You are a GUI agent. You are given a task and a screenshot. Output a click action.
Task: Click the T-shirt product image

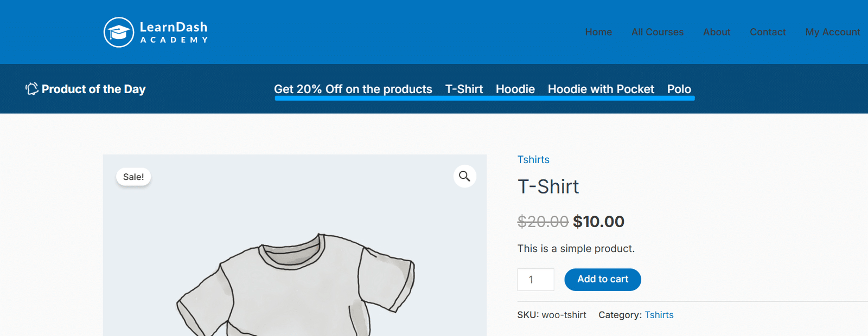click(x=295, y=245)
